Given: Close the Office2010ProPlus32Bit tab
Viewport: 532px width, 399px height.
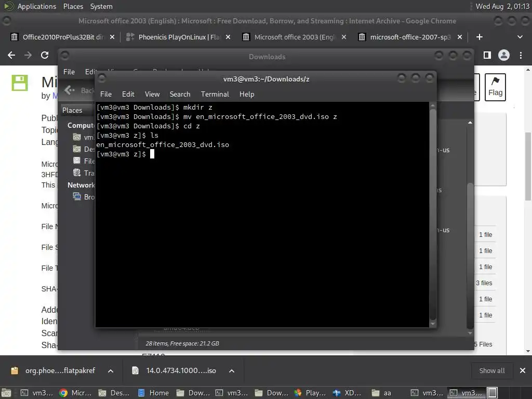Looking at the screenshot, I should pos(112,37).
